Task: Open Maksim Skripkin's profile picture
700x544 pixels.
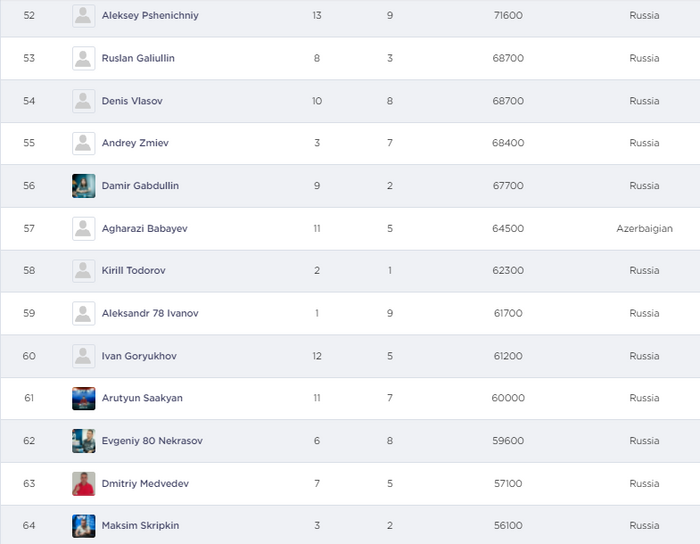Action: point(84,526)
